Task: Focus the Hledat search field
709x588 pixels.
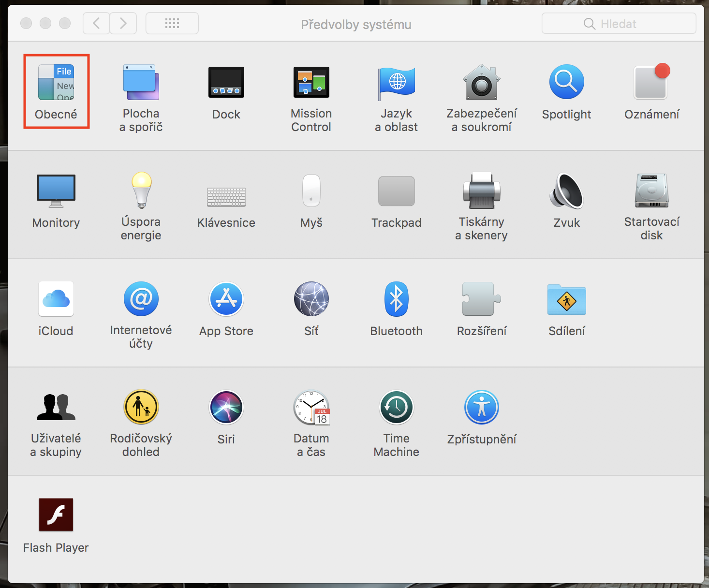Action: click(619, 23)
